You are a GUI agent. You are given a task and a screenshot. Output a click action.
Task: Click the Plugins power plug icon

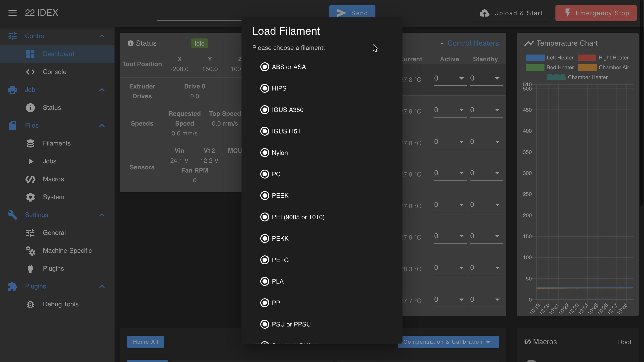point(30,268)
